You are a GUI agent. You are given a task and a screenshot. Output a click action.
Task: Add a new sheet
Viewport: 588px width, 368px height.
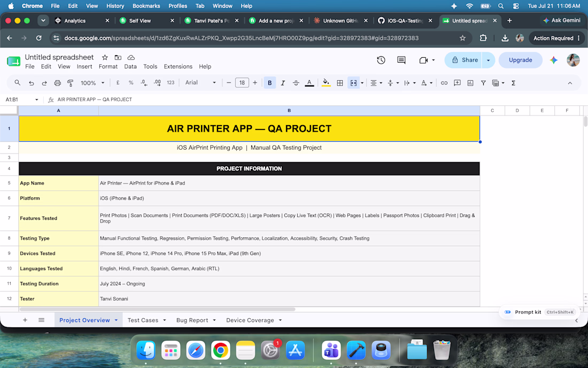(x=25, y=320)
